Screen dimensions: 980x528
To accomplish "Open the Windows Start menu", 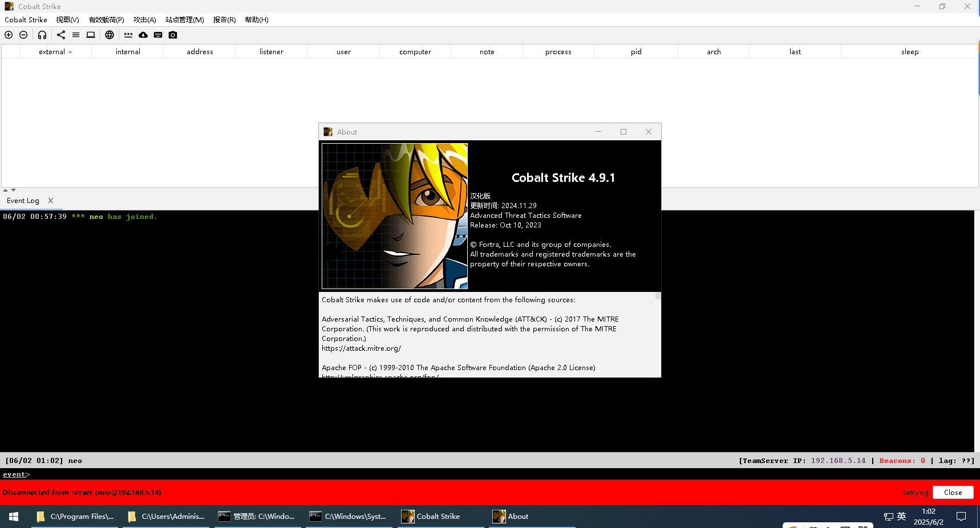I will 14,517.
